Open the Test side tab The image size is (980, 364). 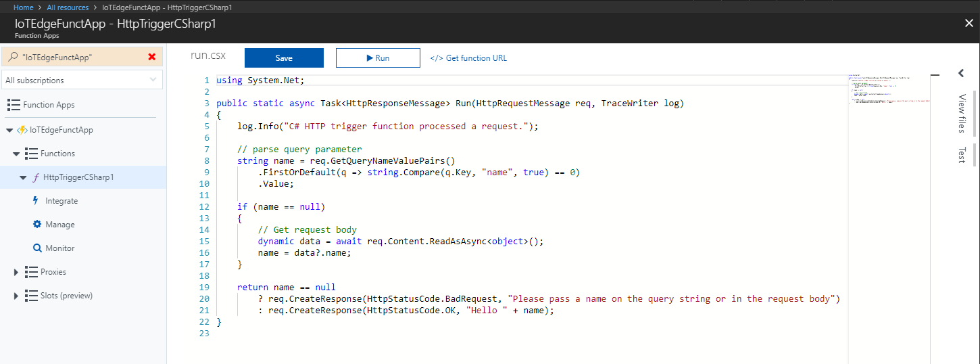pyautogui.click(x=962, y=155)
